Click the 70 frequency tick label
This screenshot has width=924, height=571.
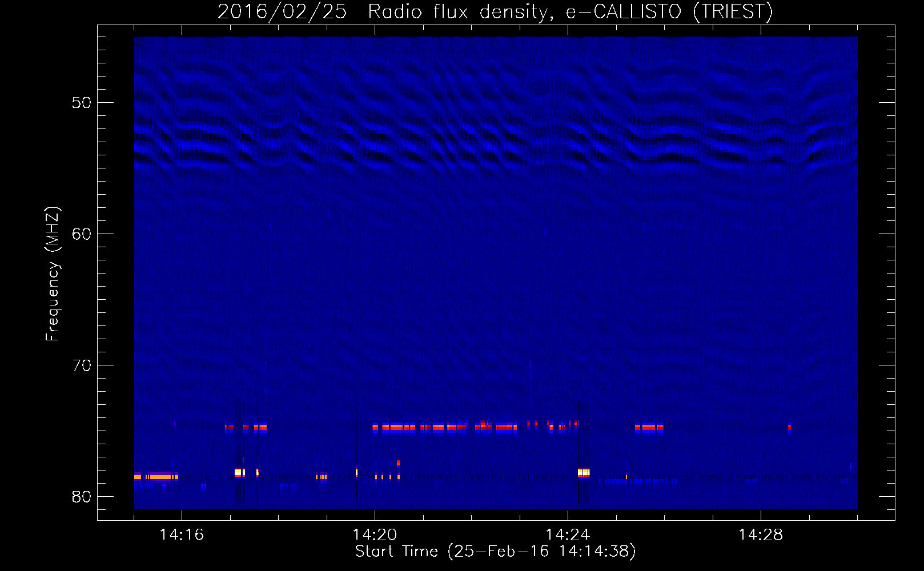tap(82, 365)
